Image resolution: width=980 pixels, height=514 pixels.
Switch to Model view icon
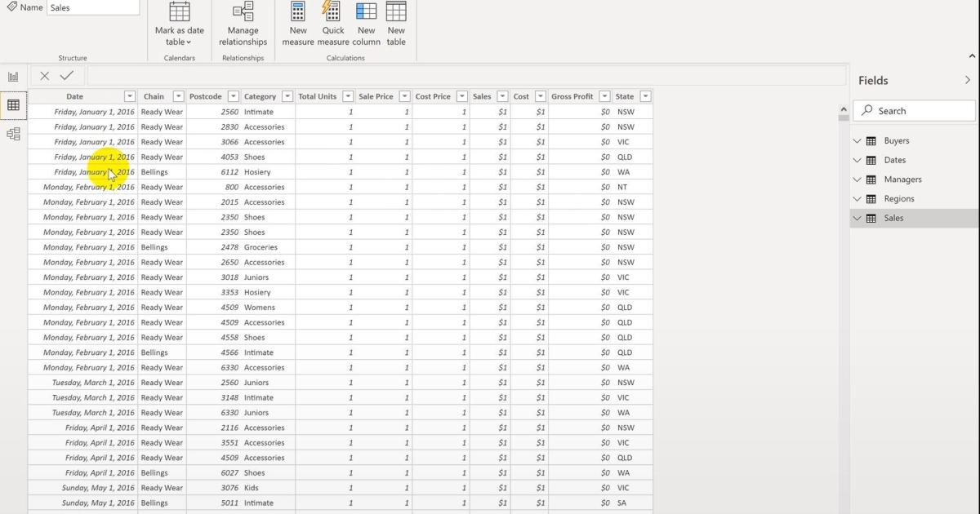(13, 134)
